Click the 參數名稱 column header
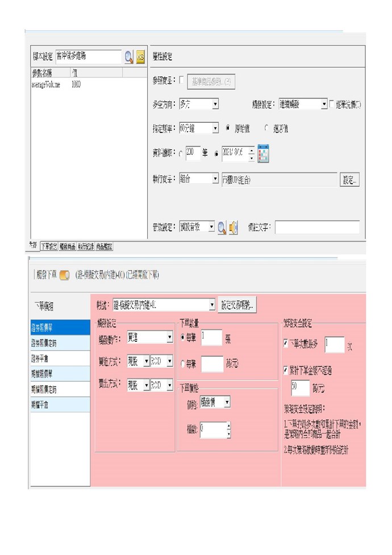Image resolution: width=392 pixels, height=555 pixels. coord(51,73)
